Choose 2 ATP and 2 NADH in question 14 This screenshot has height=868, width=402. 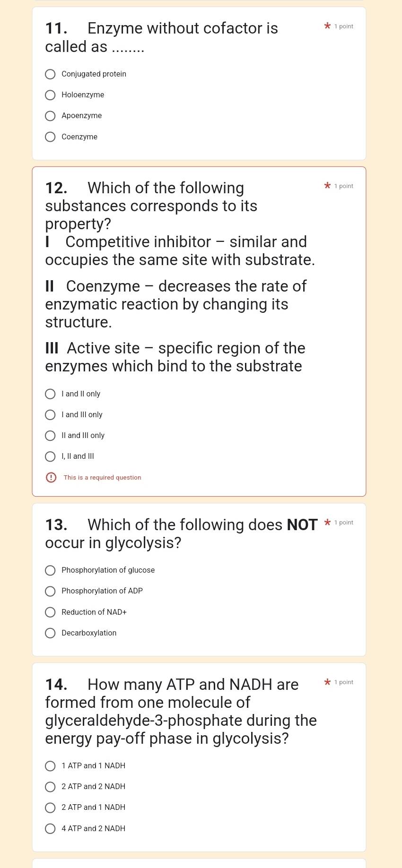point(50,787)
